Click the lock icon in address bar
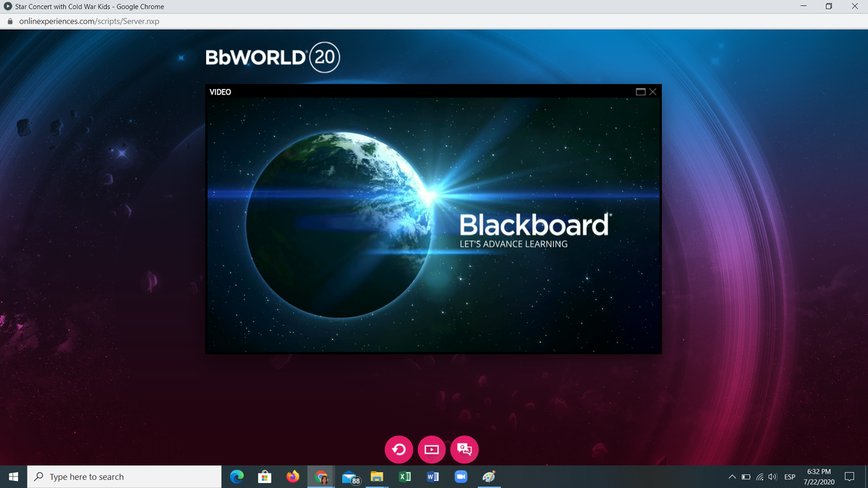 point(9,21)
